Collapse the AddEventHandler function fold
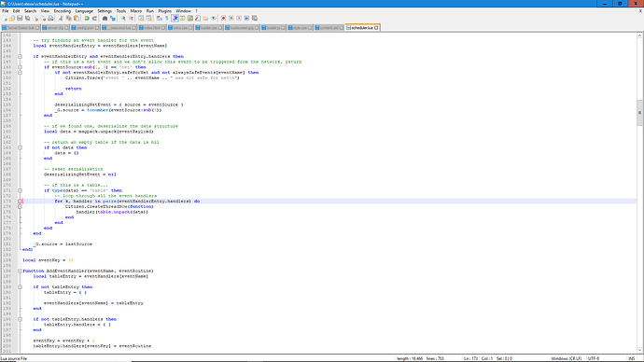 click(20, 271)
